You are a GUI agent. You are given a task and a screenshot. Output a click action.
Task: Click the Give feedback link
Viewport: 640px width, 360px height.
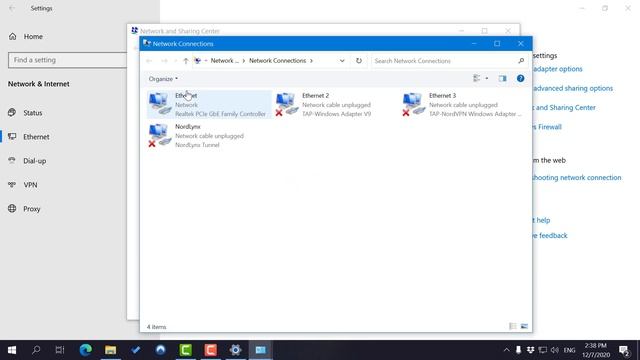point(550,236)
